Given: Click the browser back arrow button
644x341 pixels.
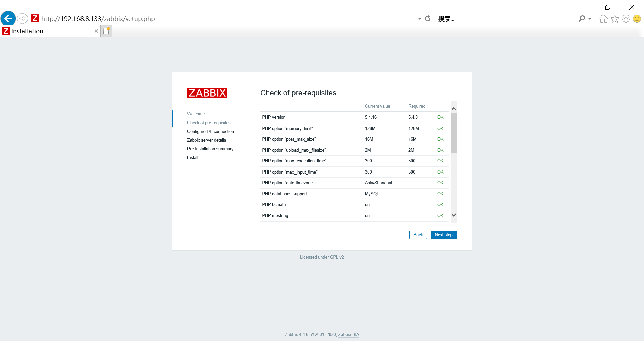Looking at the screenshot, I should coord(8,18).
